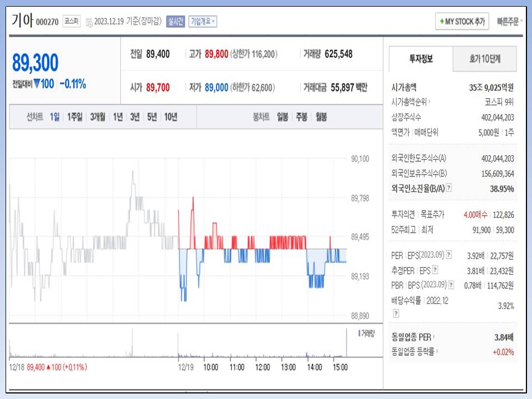Expand the 기업개요 dropdown
Viewport: 532px width, 399px height.
click(x=203, y=22)
